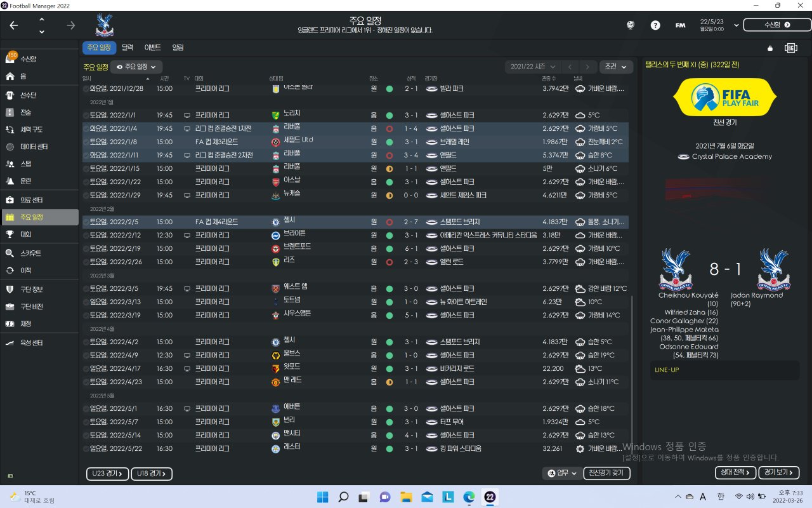Open the 조건 filter dropdown
This screenshot has width=812, height=508.
click(x=616, y=67)
